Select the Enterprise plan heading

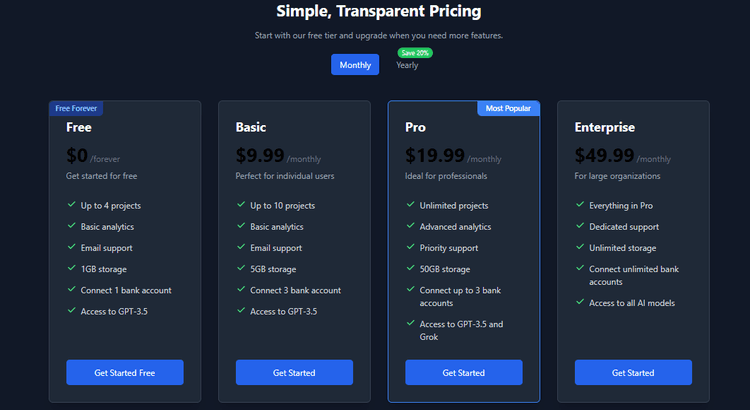(x=605, y=127)
